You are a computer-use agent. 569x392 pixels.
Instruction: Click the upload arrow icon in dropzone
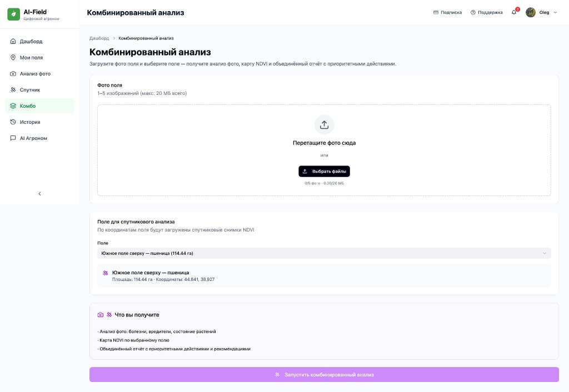point(325,125)
